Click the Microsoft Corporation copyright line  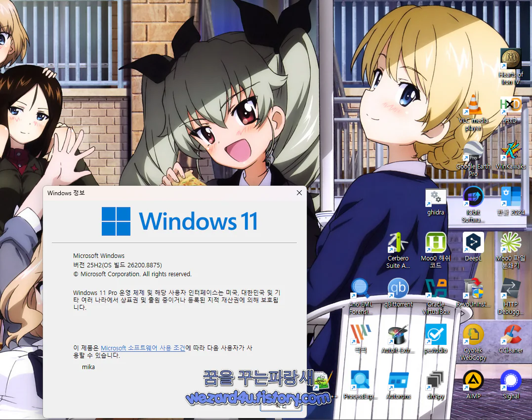[x=132, y=274]
